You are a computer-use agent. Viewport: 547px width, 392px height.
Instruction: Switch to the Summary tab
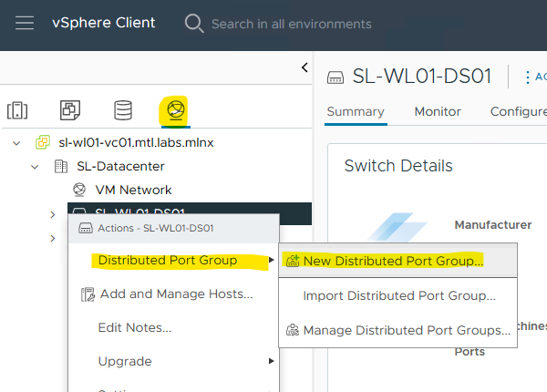pos(356,112)
